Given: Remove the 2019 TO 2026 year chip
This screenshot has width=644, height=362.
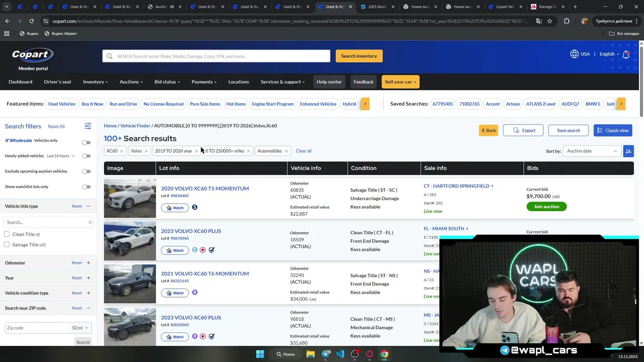Looking at the screenshot, I should (x=196, y=151).
